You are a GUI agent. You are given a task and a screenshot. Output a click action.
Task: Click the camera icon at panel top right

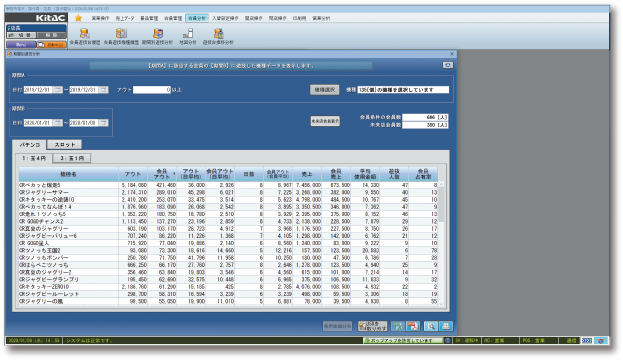[448, 65]
